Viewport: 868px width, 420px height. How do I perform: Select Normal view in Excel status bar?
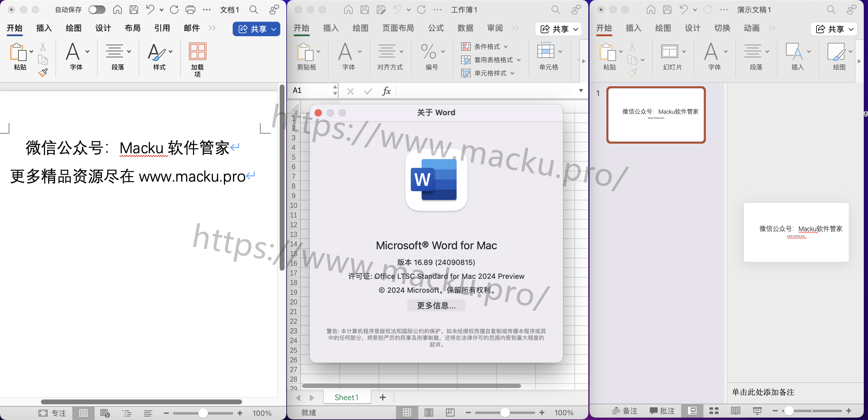(x=407, y=412)
